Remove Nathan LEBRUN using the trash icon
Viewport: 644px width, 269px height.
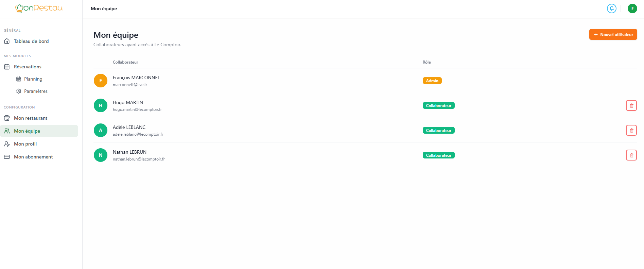click(x=631, y=155)
